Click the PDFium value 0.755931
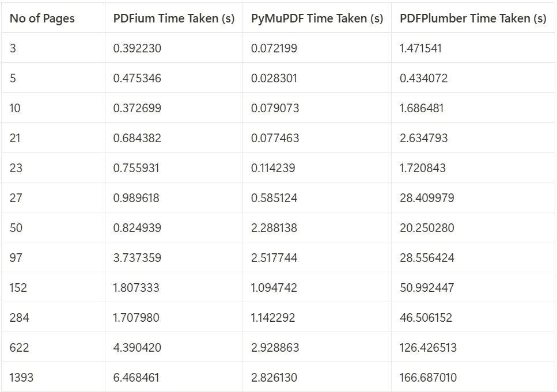This screenshot has width=557, height=392. [136, 168]
